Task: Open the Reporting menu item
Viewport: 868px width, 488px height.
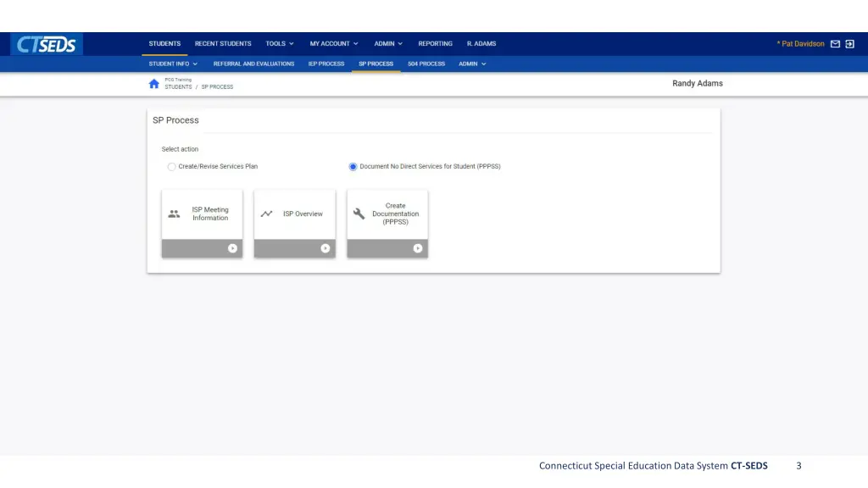Action: click(435, 44)
